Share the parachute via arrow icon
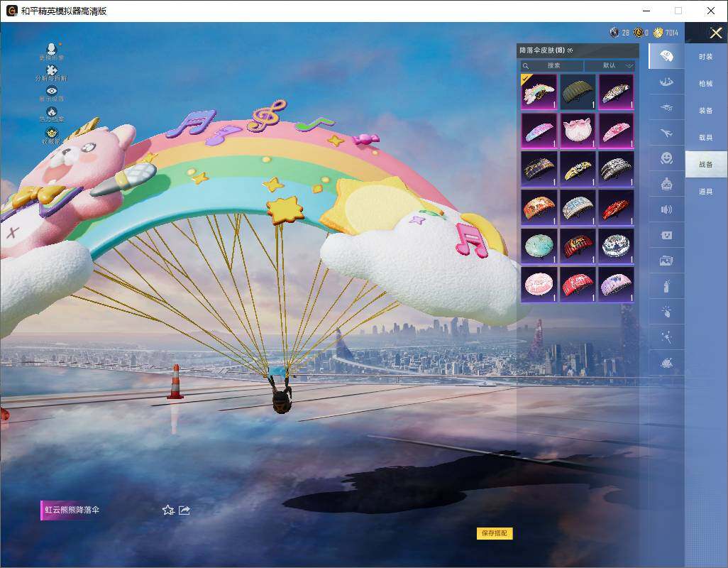 click(x=184, y=510)
